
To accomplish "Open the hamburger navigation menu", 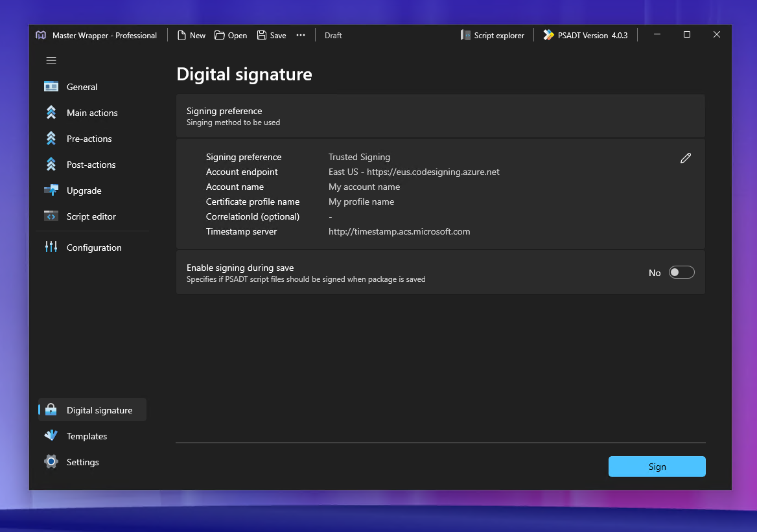I will [51, 60].
